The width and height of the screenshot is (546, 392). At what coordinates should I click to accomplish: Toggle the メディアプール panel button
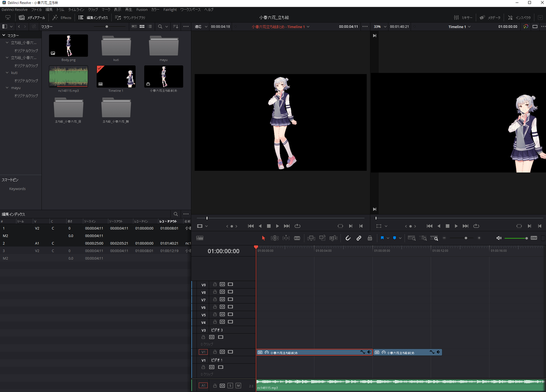coord(32,18)
